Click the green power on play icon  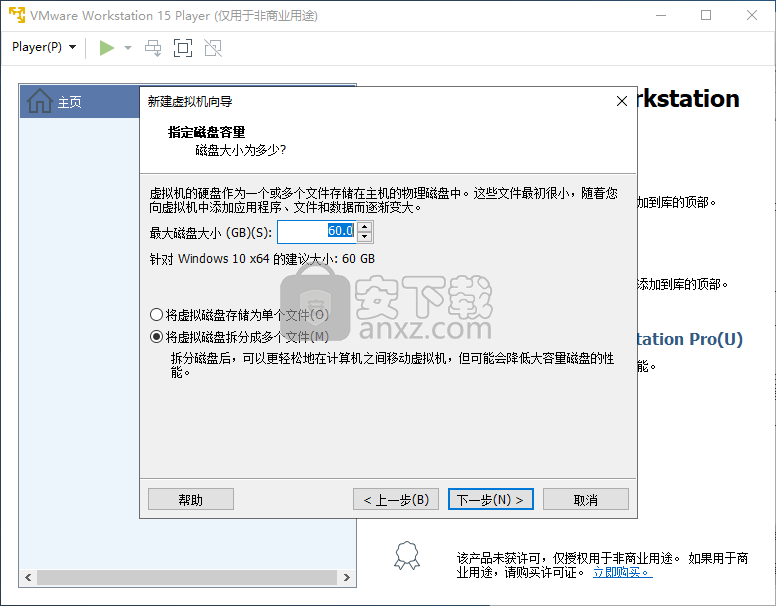(106, 48)
